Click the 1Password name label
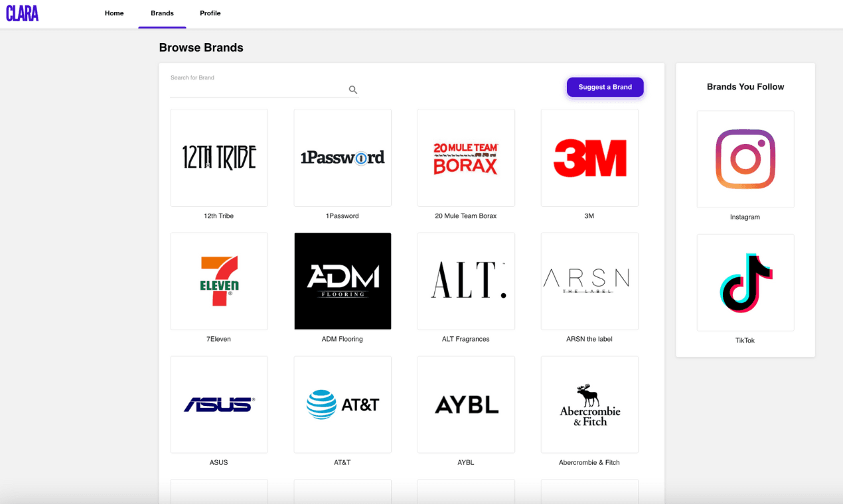 343,216
